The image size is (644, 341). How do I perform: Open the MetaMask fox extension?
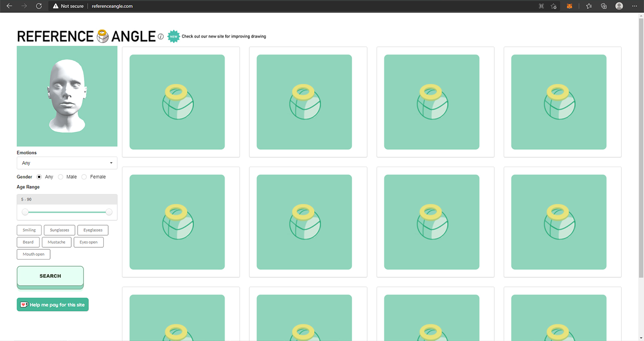[x=569, y=6]
